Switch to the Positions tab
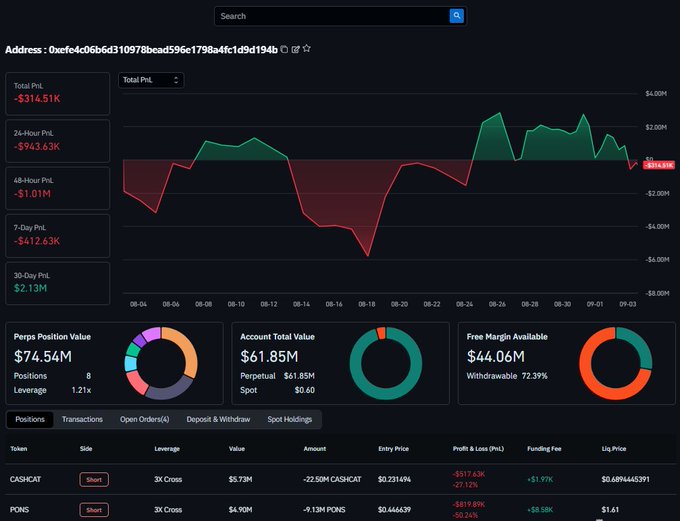The height and width of the screenshot is (521, 680). (x=30, y=419)
